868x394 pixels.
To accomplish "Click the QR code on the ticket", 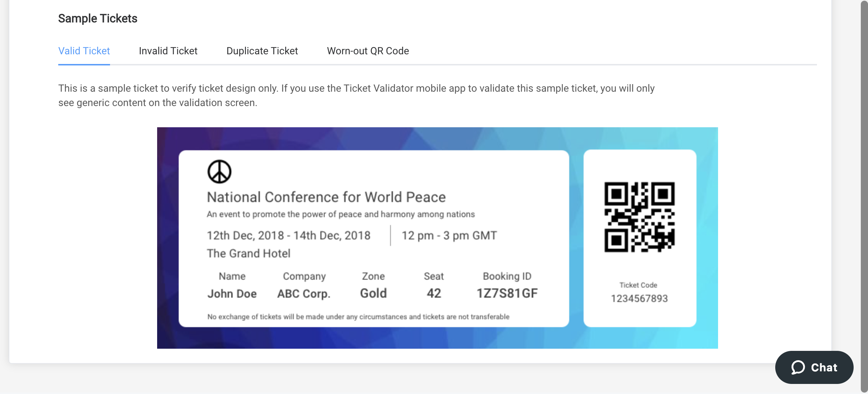I will point(639,217).
